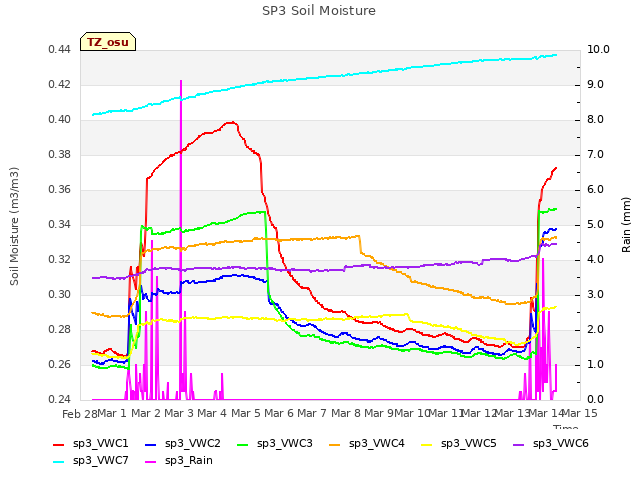
Task: Click the 0.30 left axis tick label
Action: [x=60, y=295]
